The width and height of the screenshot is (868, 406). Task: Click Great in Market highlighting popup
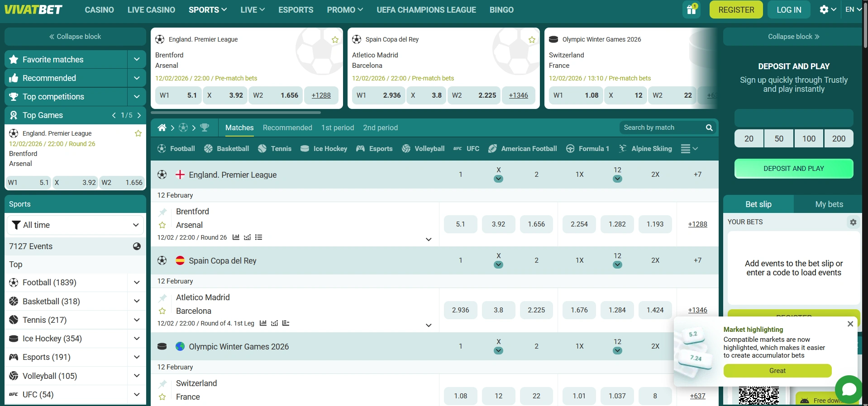777,371
